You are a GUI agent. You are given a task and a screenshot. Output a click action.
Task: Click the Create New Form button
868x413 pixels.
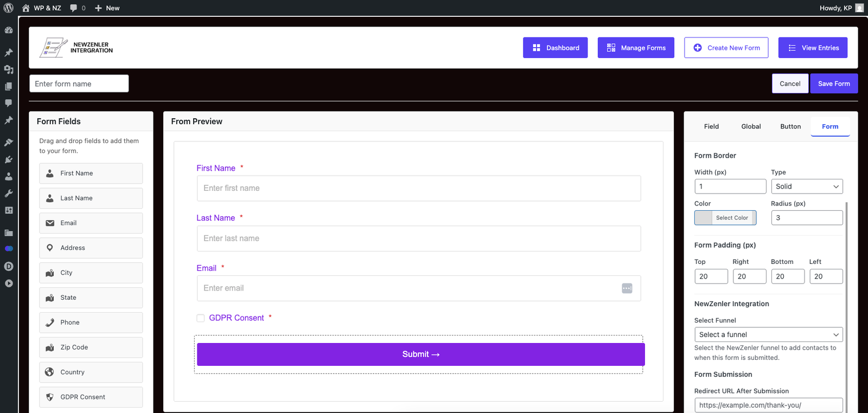point(726,48)
